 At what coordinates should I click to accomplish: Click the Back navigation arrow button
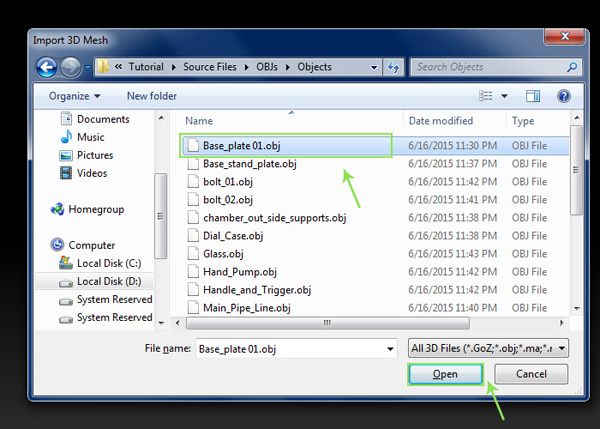tap(46, 67)
